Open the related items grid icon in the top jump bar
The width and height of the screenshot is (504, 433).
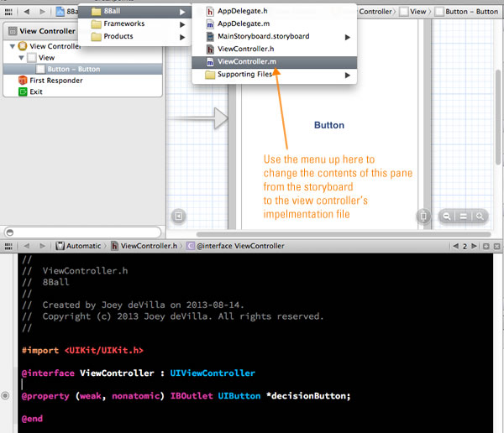[8, 13]
